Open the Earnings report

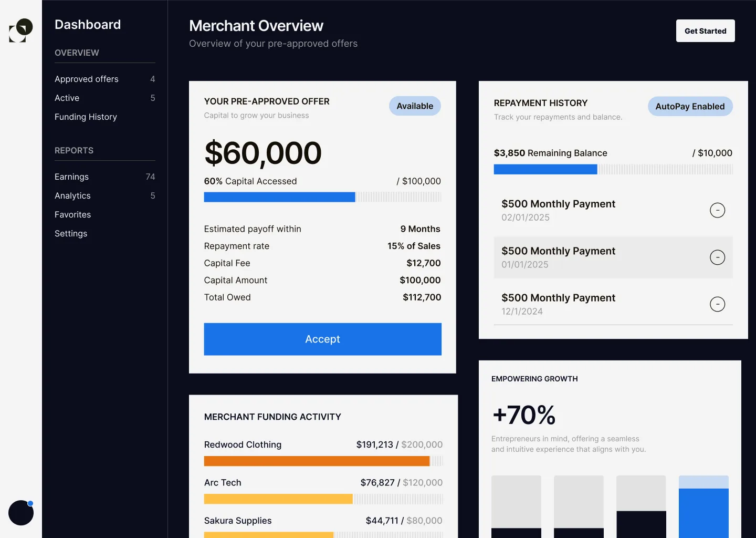coord(71,177)
